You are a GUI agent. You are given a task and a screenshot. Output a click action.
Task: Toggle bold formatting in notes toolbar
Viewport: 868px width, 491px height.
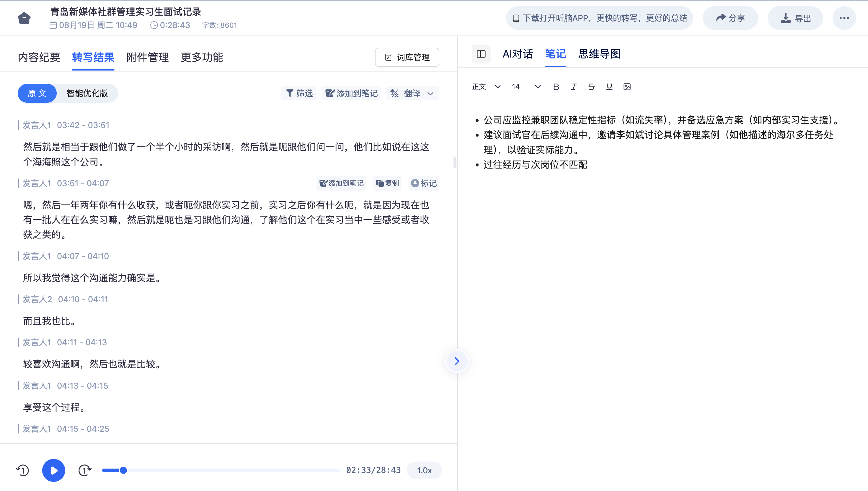[556, 87]
